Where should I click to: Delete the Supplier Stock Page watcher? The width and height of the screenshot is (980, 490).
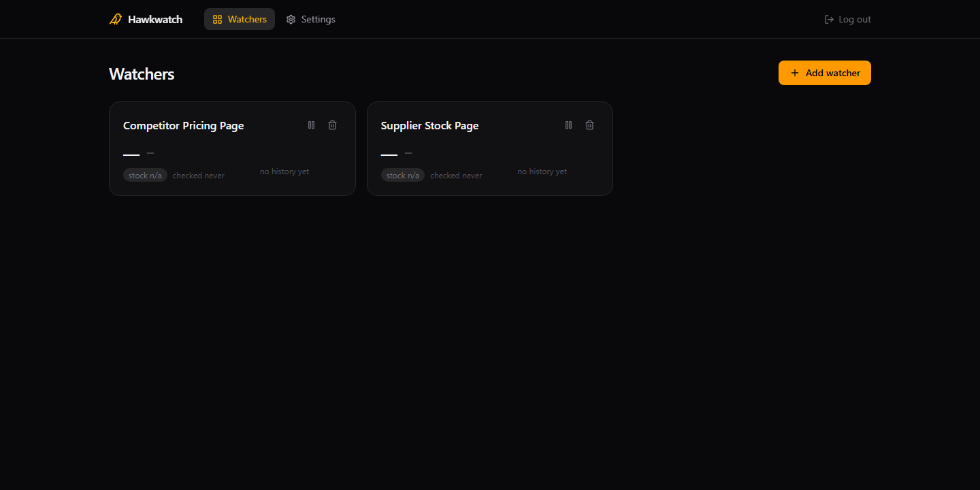tap(589, 125)
